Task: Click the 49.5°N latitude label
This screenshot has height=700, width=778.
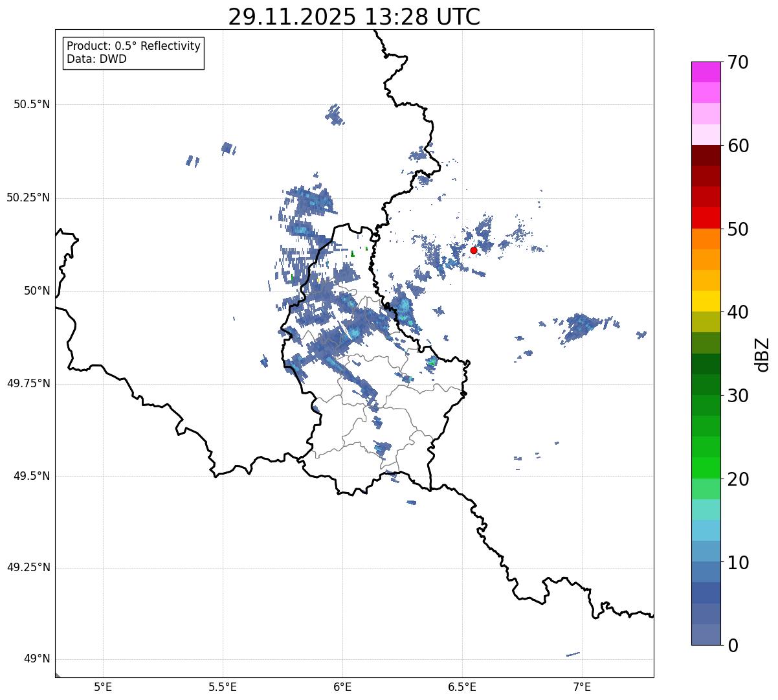Action: 32,476
